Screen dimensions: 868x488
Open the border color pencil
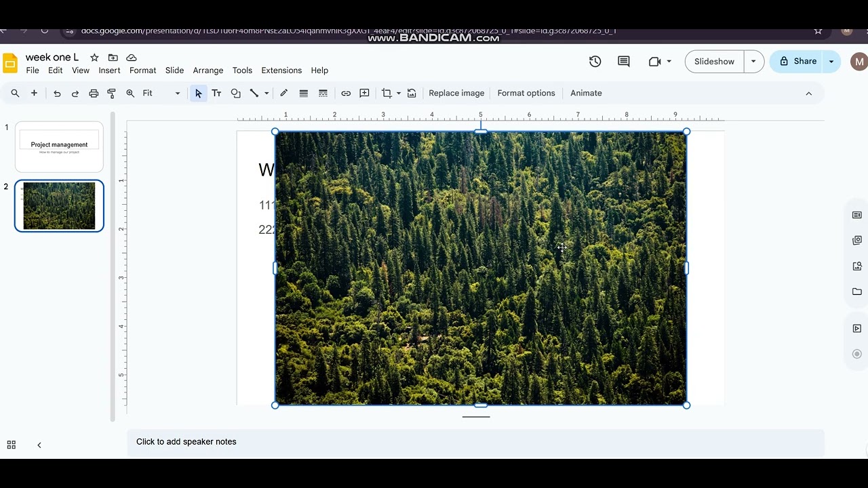click(284, 94)
